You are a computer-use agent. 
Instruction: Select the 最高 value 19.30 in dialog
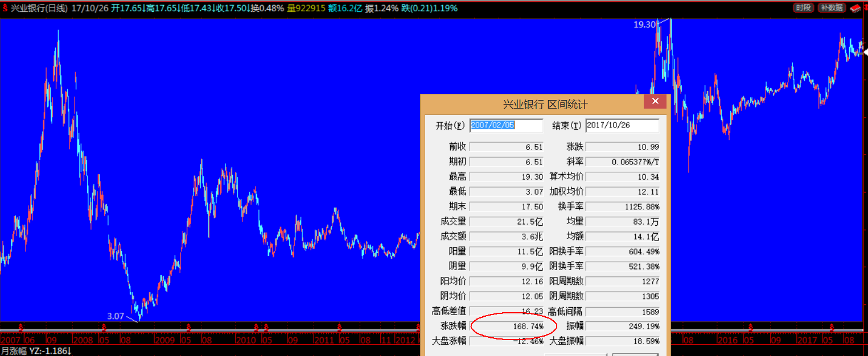point(507,177)
